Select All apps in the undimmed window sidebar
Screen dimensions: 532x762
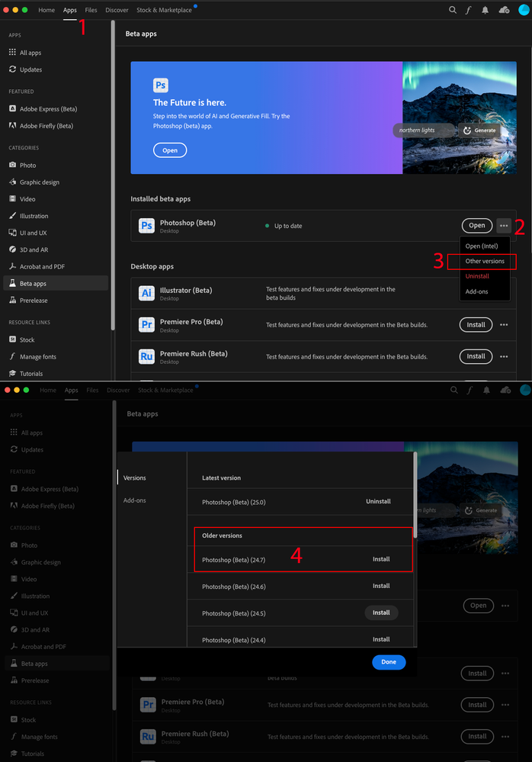[x=30, y=53]
